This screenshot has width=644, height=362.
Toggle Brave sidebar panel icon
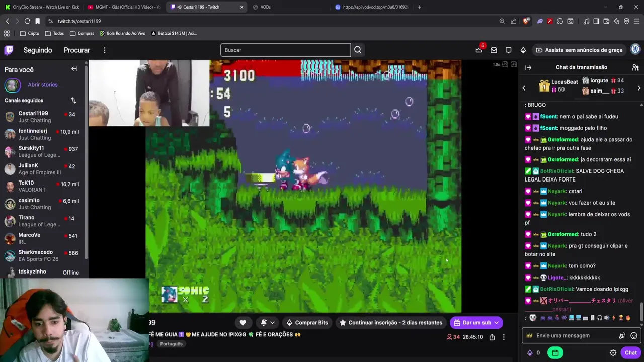click(x=596, y=21)
